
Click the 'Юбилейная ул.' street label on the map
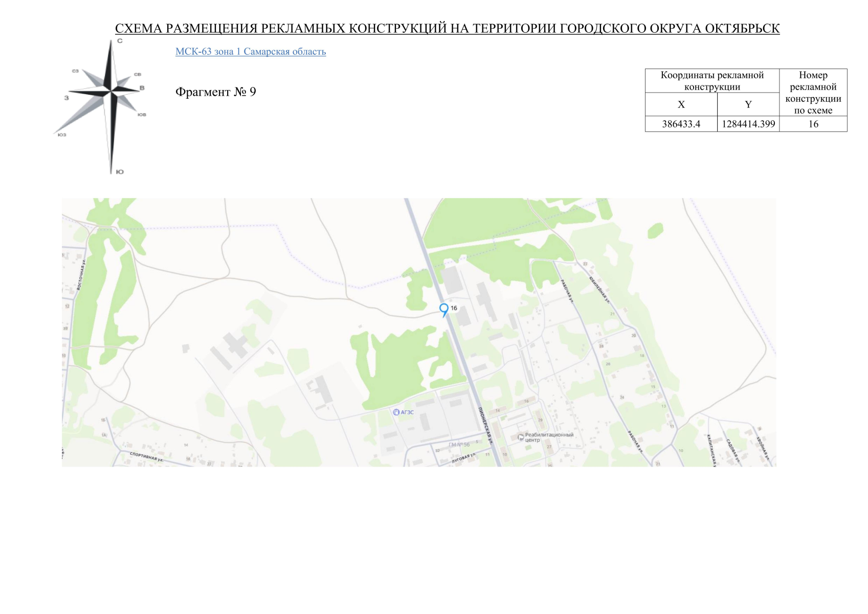[599, 290]
